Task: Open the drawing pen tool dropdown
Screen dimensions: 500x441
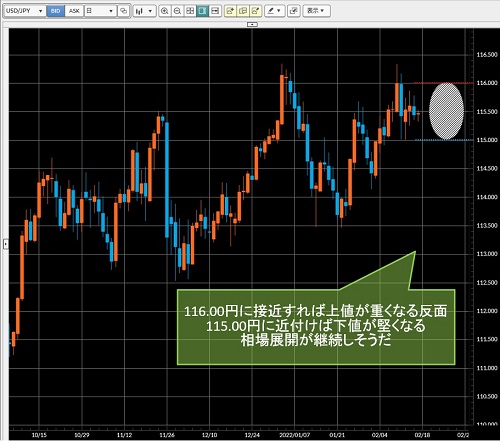Action: tap(275, 11)
